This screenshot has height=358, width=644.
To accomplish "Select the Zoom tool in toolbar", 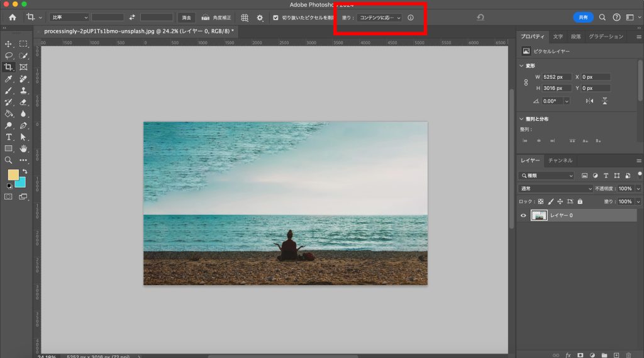I will pos(9,160).
